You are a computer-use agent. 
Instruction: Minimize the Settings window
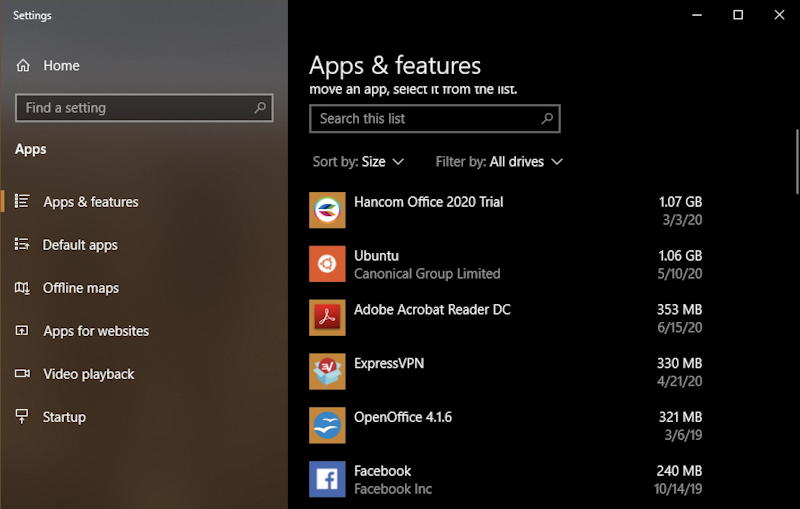696,15
